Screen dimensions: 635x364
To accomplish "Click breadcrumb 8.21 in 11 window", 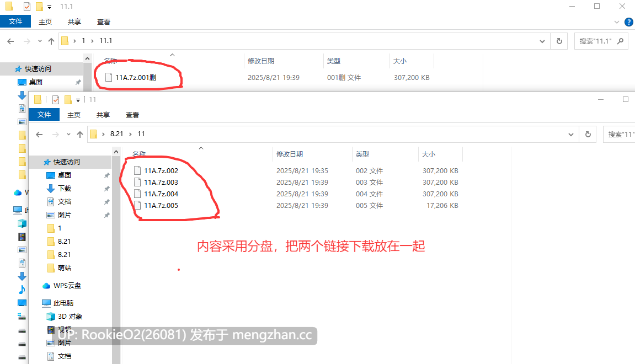I will click(116, 133).
